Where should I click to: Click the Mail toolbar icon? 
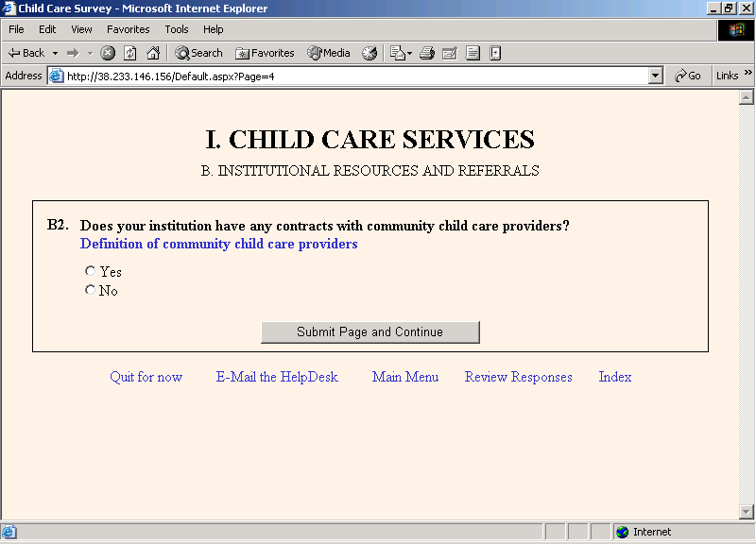point(397,53)
